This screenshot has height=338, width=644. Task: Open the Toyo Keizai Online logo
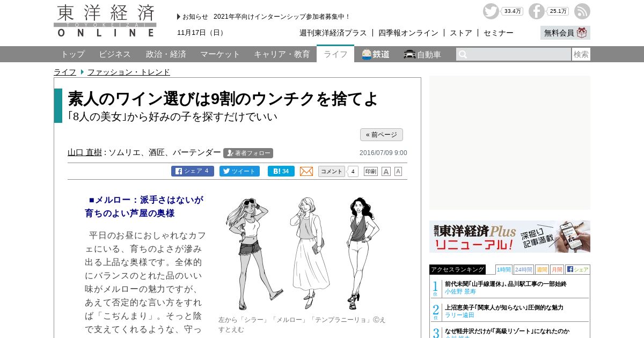click(x=105, y=21)
